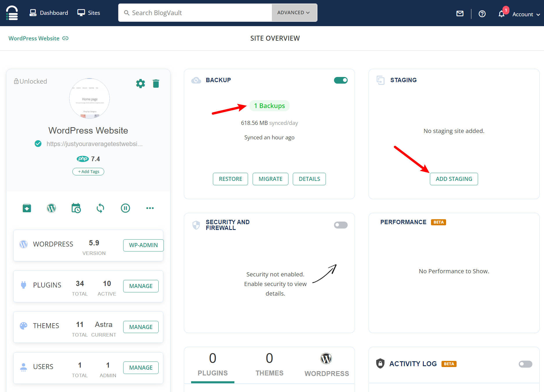Click the sync now refresh icon
The height and width of the screenshot is (392, 544).
[100, 208]
